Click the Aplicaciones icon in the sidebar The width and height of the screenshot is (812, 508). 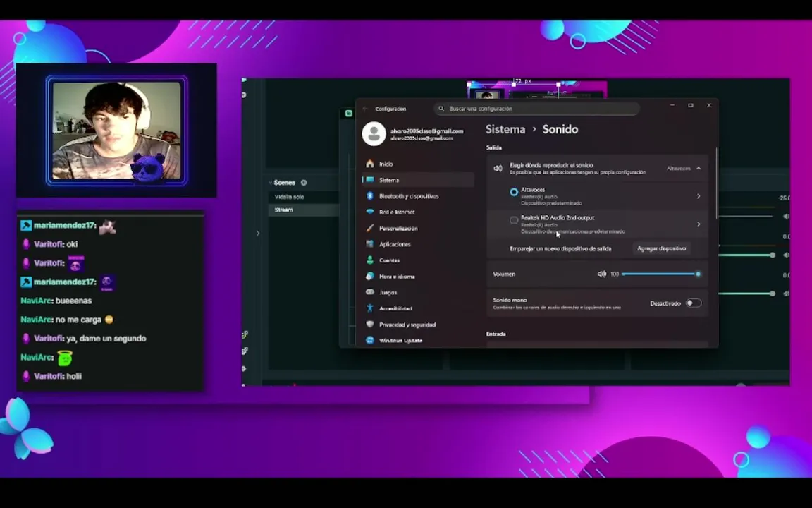[370, 244]
